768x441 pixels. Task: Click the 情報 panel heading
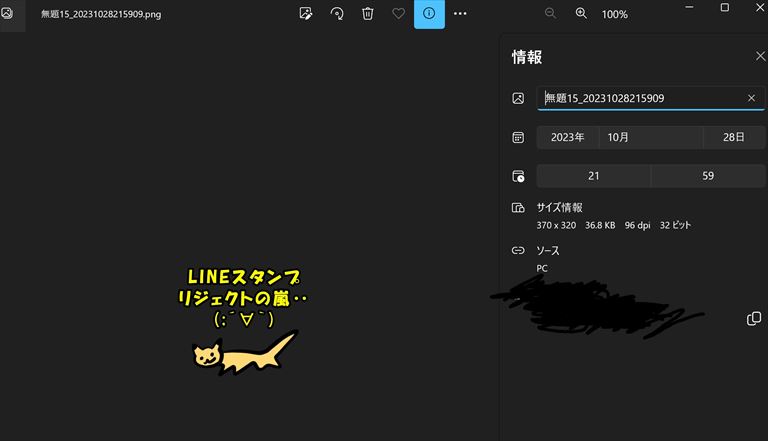527,57
